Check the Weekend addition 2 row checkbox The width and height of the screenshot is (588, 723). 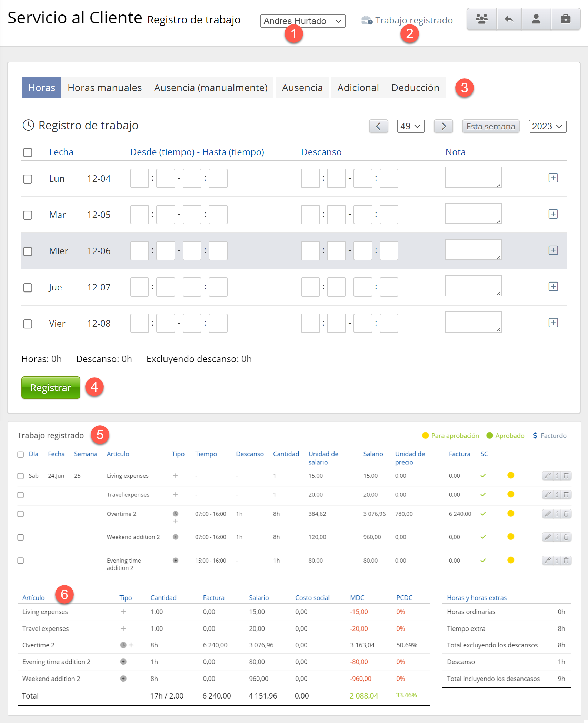click(x=21, y=537)
